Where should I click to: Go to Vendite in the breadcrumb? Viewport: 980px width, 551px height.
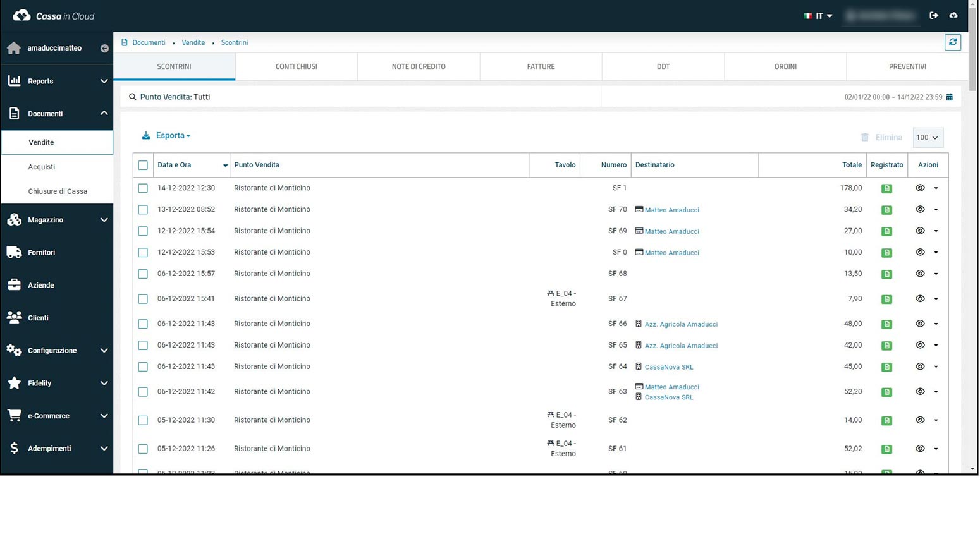point(193,42)
